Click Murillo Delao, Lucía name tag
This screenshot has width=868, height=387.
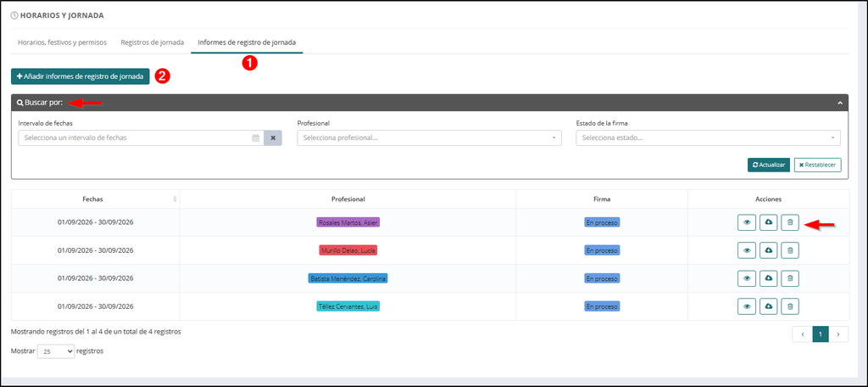click(x=348, y=250)
